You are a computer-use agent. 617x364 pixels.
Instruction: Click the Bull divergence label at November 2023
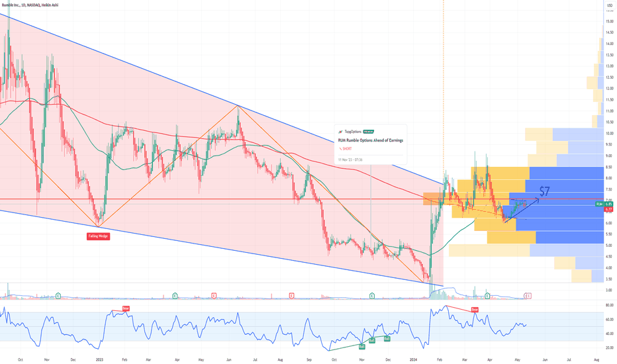point(361,346)
